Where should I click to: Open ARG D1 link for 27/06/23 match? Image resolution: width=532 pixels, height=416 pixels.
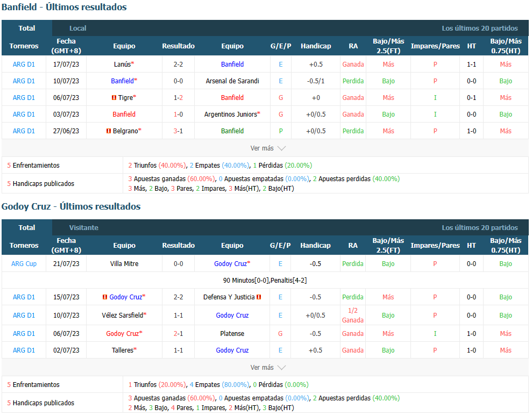[x=24, y=131]
